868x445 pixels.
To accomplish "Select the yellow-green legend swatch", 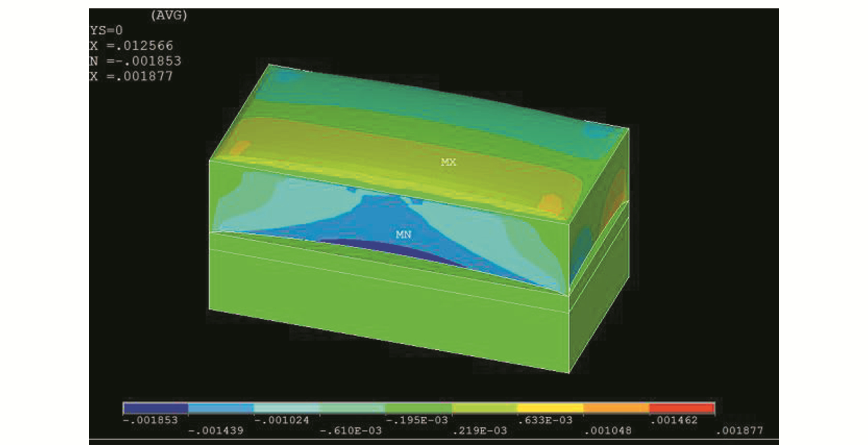I will coord(484,408).
